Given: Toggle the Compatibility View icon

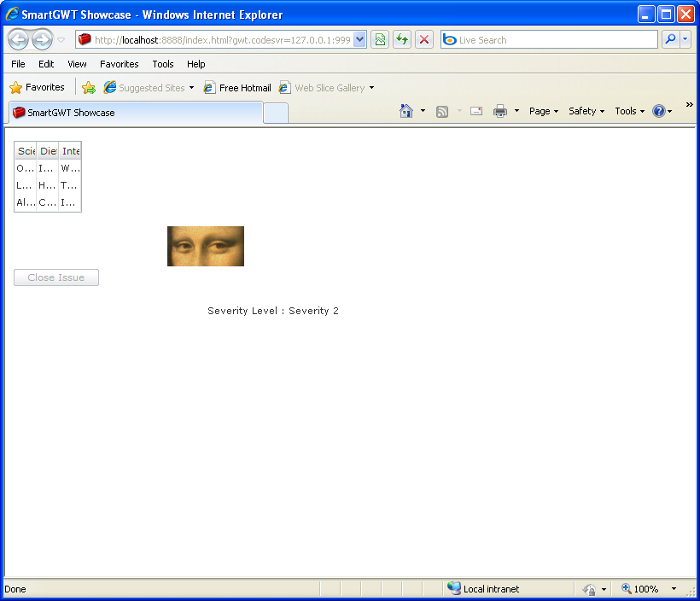Looking at the screenshot, I should (380, 40).
